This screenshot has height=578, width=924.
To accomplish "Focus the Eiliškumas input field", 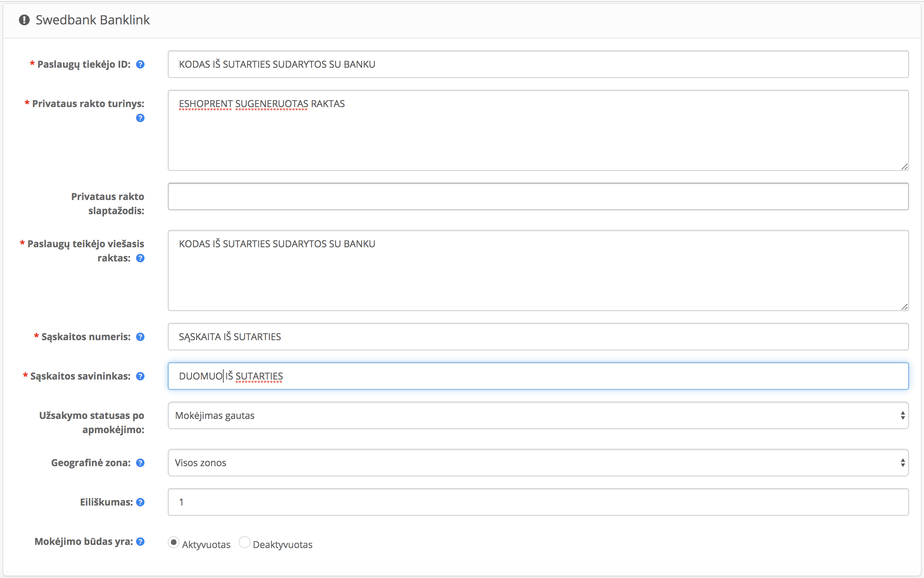I will click(538, 502).
